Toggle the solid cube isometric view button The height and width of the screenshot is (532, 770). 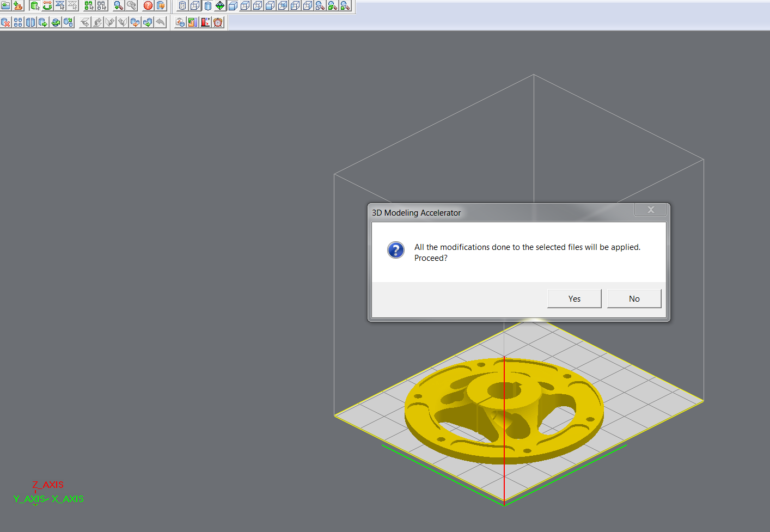[x=233, y=5]
